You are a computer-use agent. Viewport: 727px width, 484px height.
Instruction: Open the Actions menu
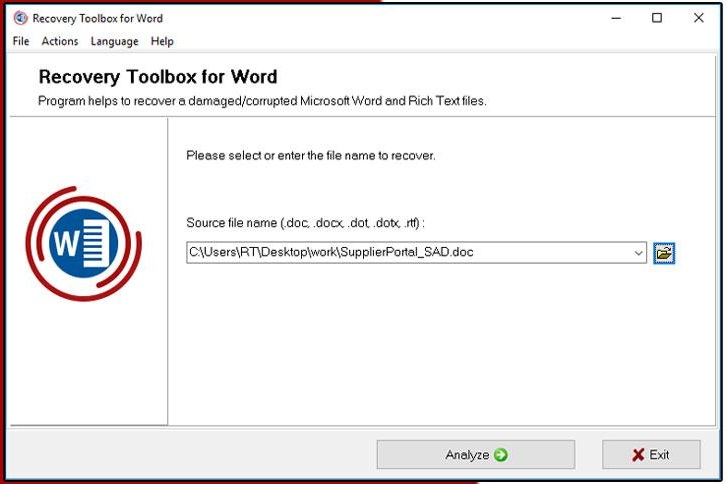pos(60,41)
